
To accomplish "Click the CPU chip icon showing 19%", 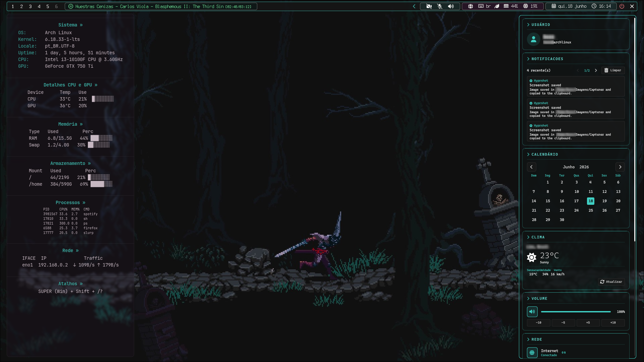I will pos(526,6).
